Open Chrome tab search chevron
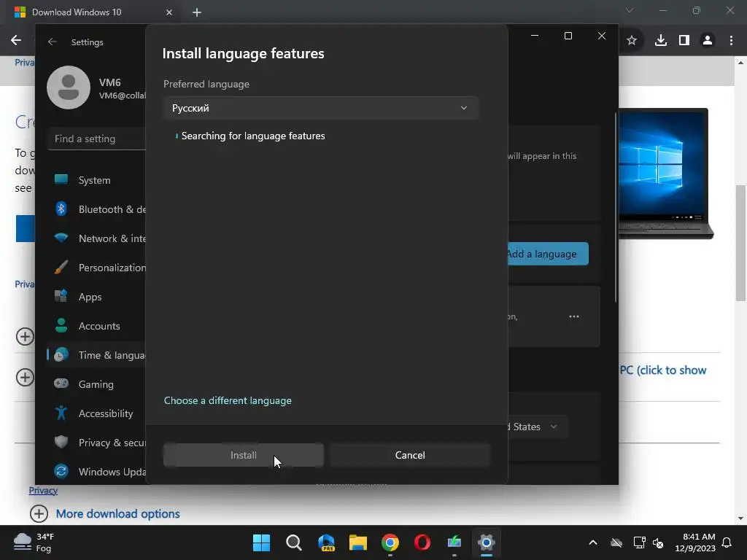 coord(630,10)
